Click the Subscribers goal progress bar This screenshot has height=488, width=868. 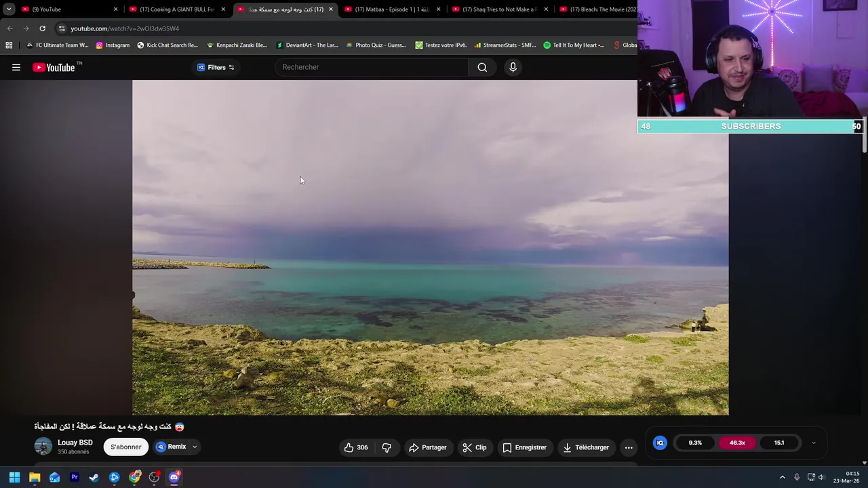(x=751, y=126)
